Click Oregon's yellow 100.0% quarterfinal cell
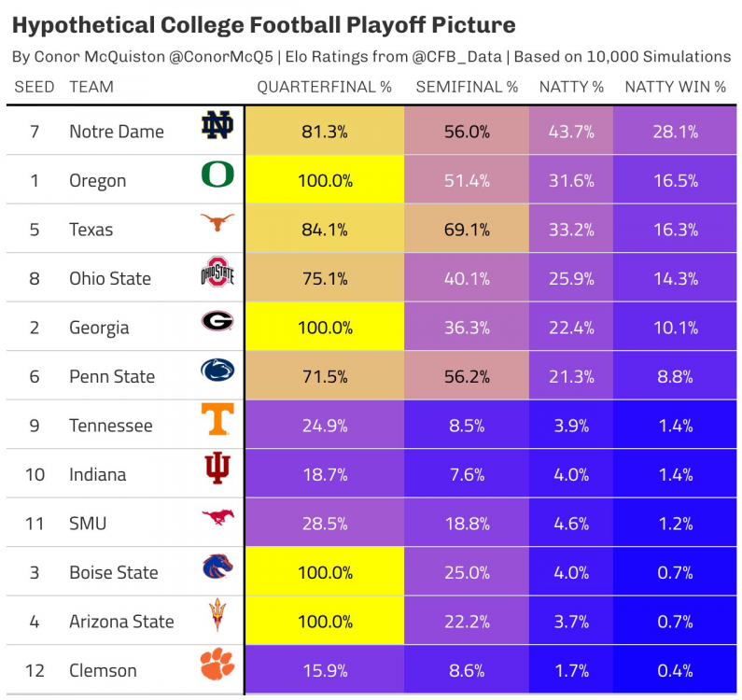Image resolution: width=742 pixels, height=700 pixels. pyautogui.click(x=325, y=180)
